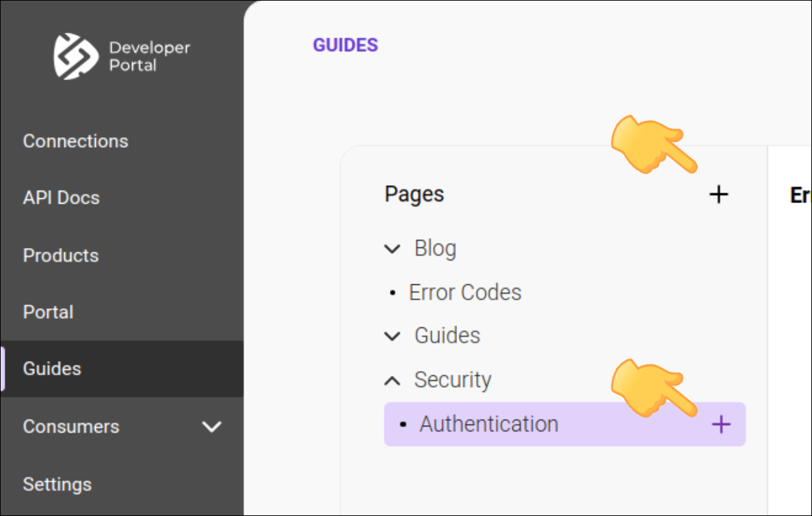Select Products in the sidebar

click(x=60, y=256)
